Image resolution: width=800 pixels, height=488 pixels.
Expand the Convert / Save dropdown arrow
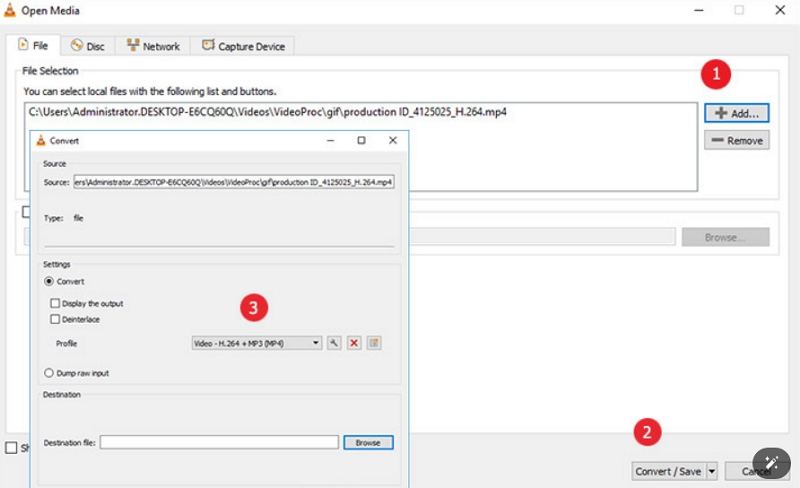point(712,472)
